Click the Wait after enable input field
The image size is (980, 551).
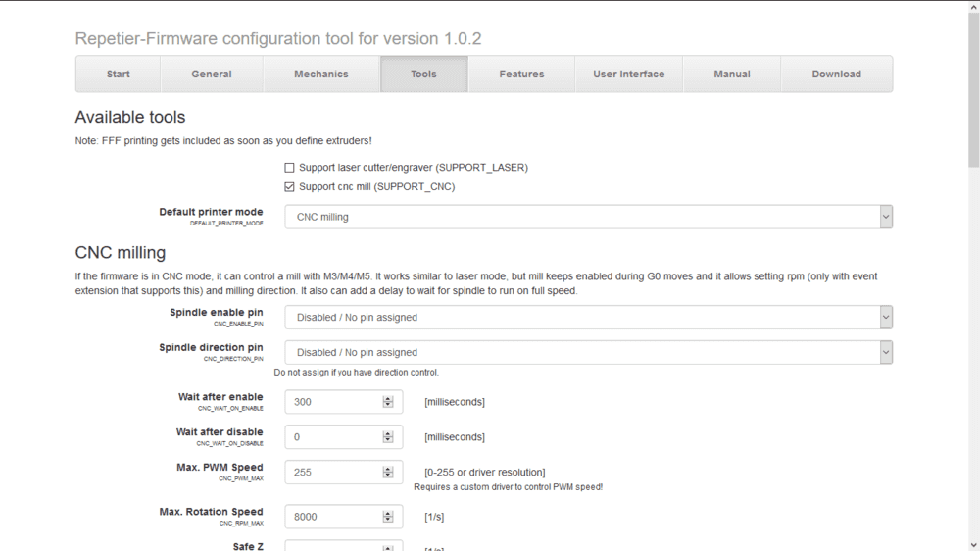(333, 402)
